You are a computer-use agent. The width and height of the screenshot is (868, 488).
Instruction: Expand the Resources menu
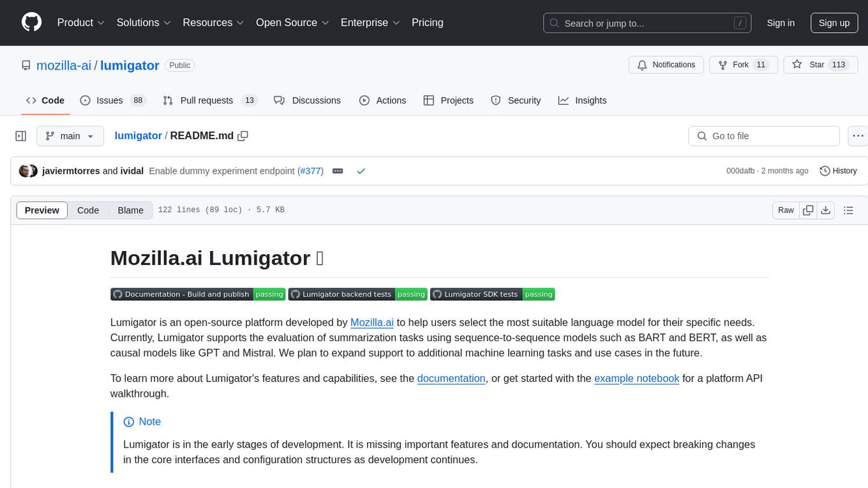213,22
